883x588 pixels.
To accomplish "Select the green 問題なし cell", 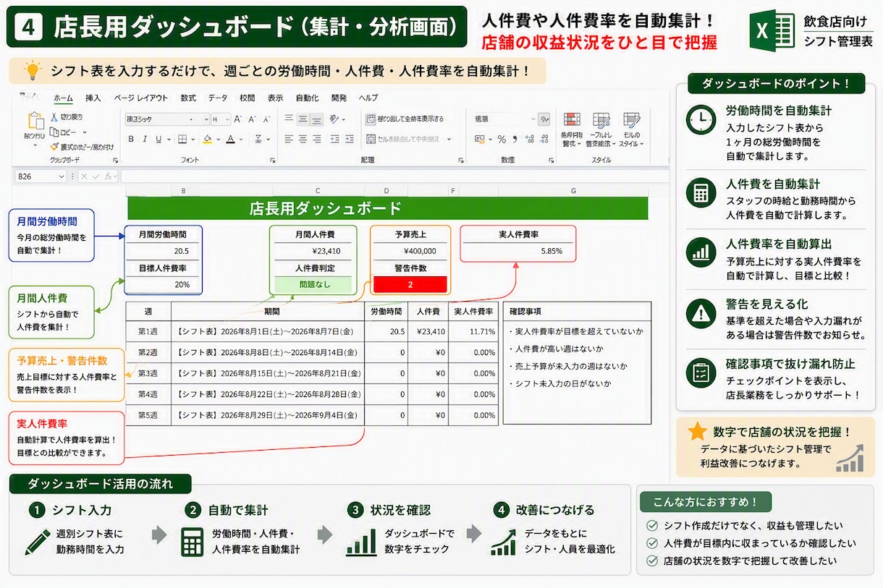I will pyautogui.click(x=313, y=284).
